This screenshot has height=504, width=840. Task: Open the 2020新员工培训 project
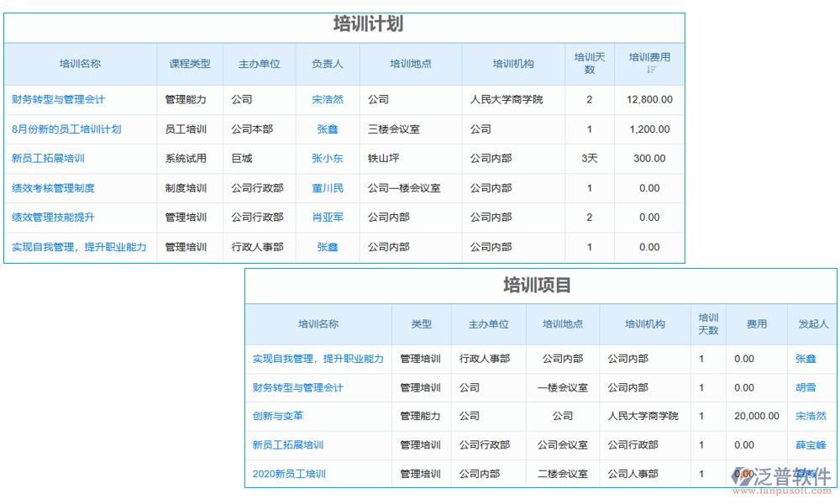[x=289, y=474]
